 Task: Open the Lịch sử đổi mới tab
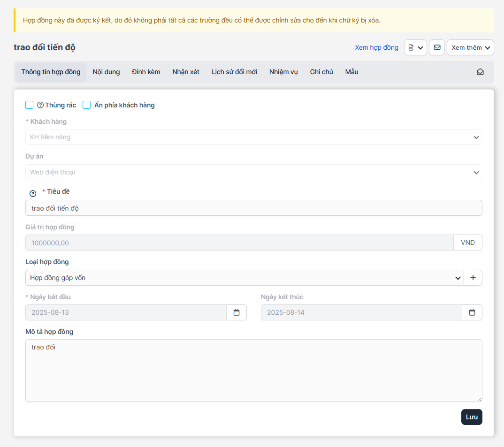click(234, 72)
